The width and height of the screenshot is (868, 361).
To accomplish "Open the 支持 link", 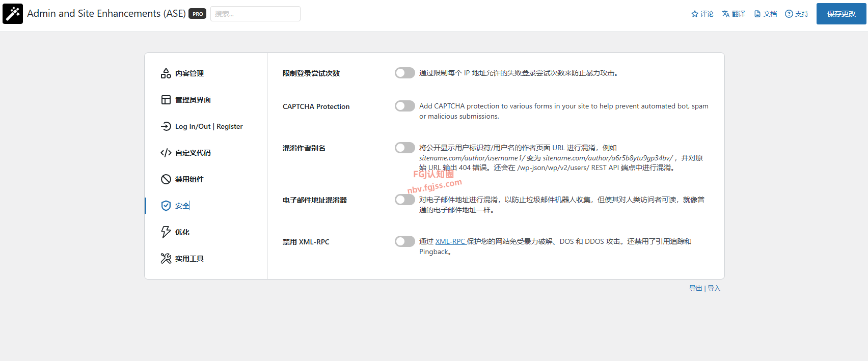I will tap(802, 14).
